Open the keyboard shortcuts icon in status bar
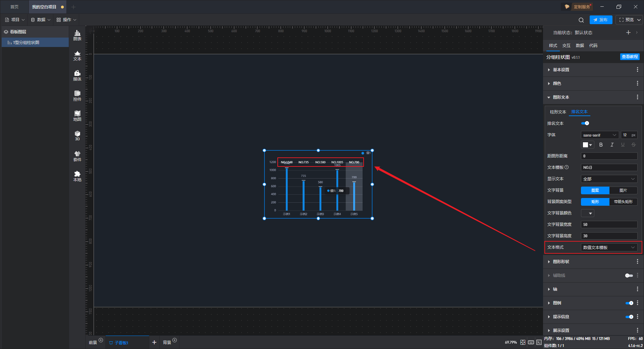Image resolution: width=644 pixels, height=349 pixels. [x=531, y=342]
